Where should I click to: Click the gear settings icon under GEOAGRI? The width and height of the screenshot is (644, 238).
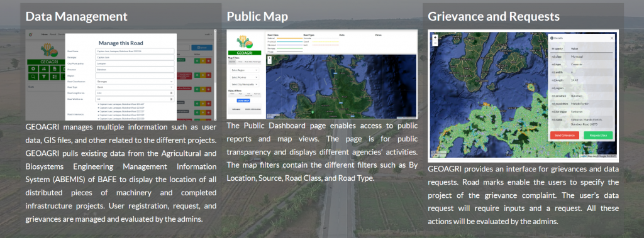33,69
